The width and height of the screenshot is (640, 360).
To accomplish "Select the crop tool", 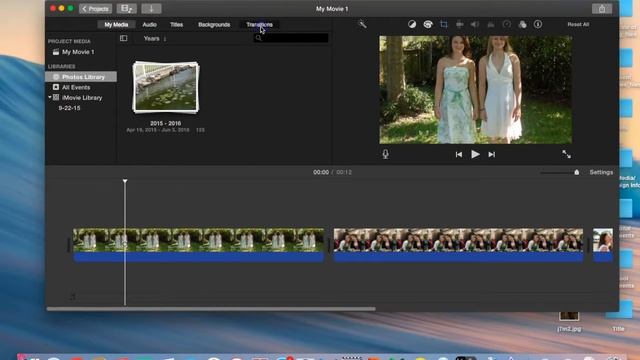I will pos(444,24).
